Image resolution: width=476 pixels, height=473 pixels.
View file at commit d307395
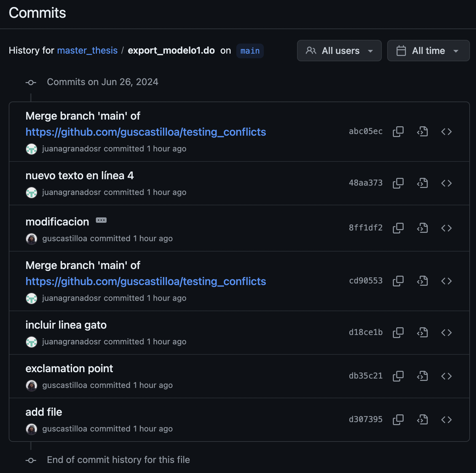[422, 420]
